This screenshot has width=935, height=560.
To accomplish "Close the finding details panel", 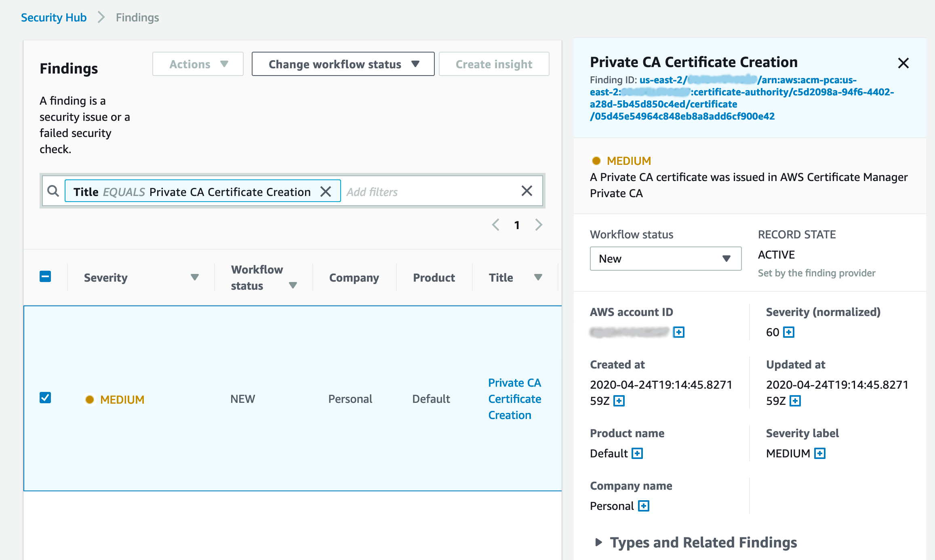I will pyautogui.click(x=903, y=63).
